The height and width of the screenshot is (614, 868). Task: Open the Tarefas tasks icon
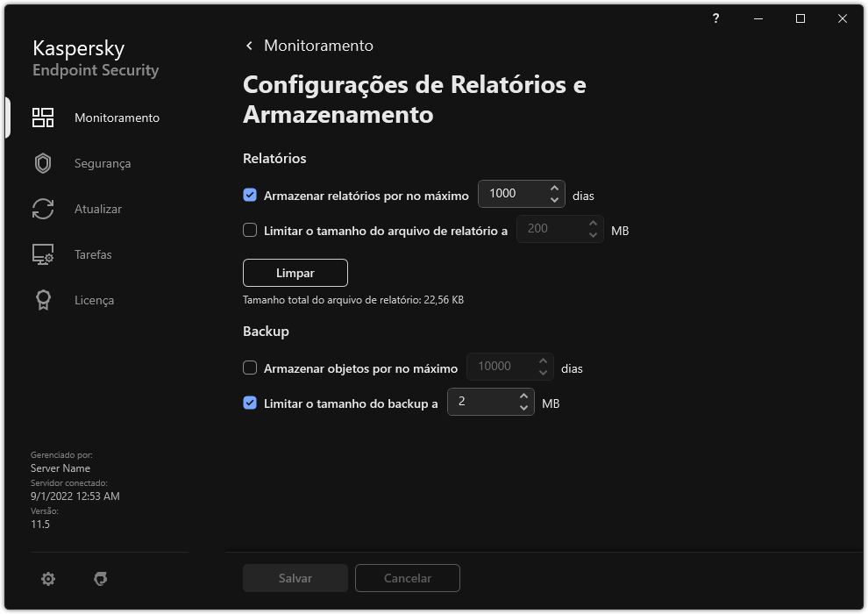pyautogui.click(x=42, y=254)
